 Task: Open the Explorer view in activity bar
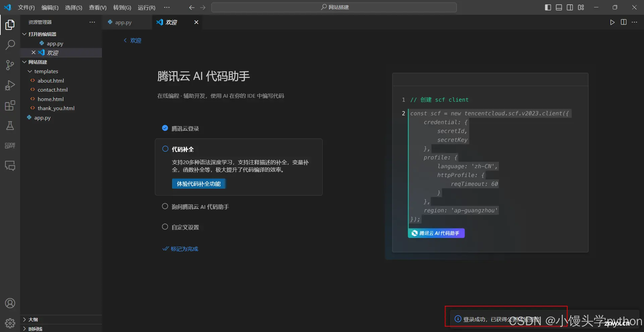tap(10, 25)
